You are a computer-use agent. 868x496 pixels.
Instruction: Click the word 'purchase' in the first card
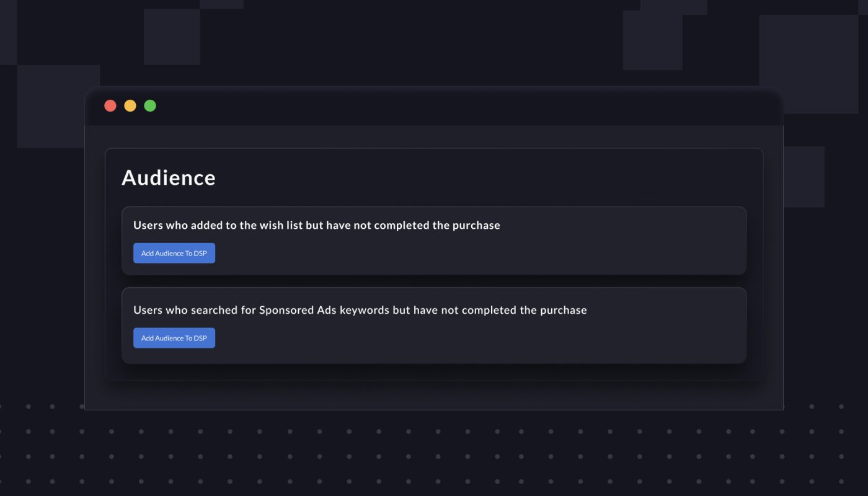coord(476,226)
